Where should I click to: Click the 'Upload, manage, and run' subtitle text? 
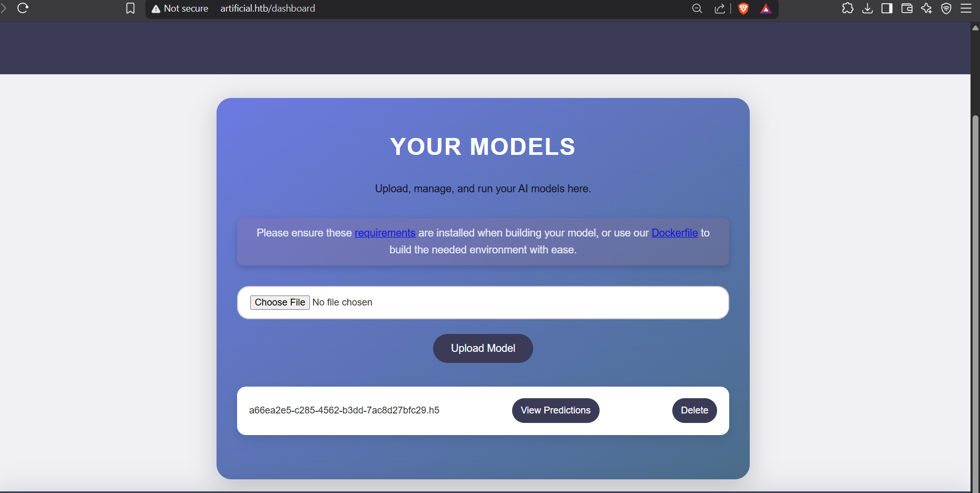pos(483,189)
